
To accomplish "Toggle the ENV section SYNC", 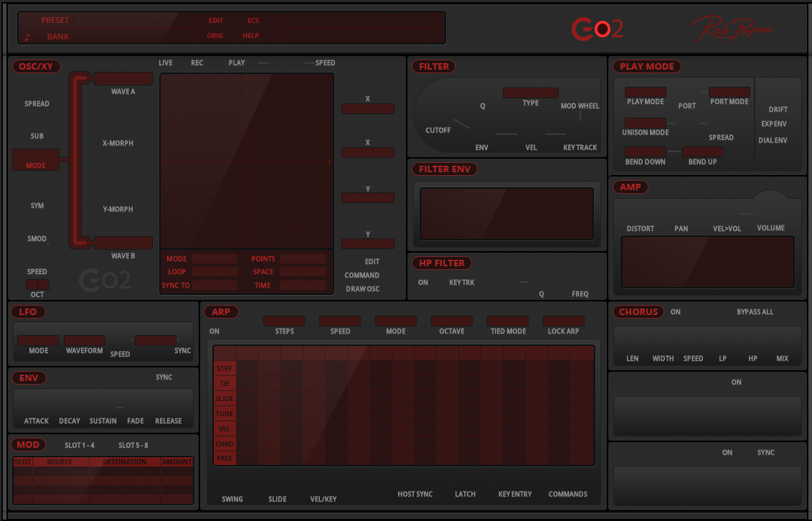I will [x=164, y=377].
